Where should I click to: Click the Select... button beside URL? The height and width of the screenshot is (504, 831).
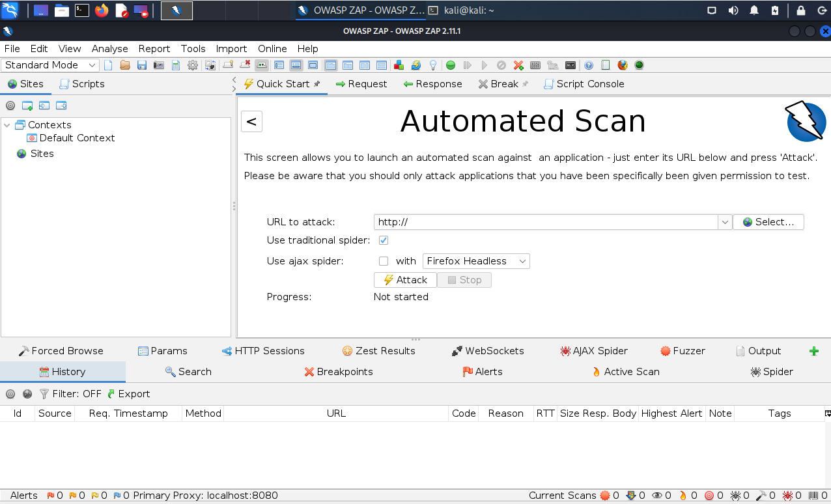[768, 222]
